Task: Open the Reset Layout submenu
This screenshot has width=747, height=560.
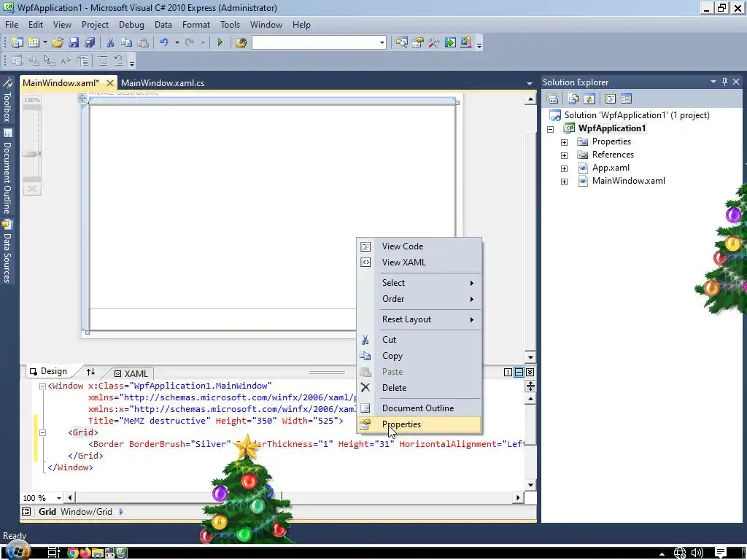Action: (x=419, y=319)
